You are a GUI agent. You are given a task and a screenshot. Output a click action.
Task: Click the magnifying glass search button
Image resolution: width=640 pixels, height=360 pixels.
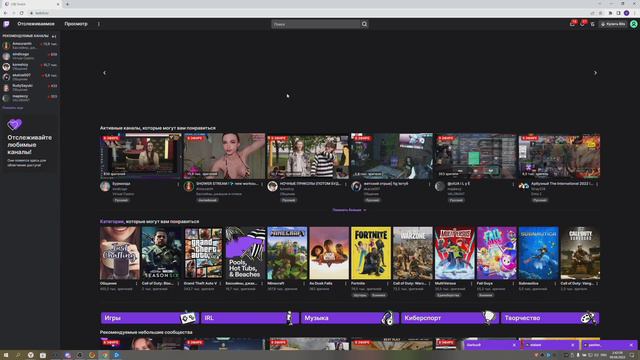pos(364,24)
